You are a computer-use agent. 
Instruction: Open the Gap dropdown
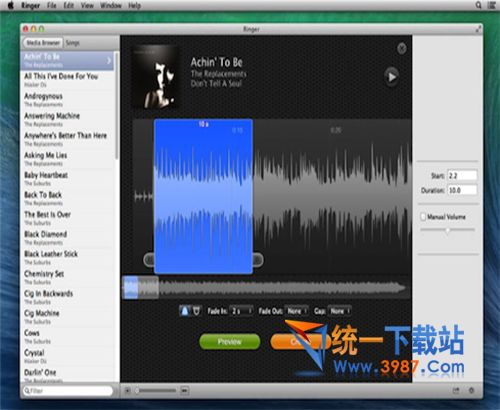(x=339, y=311)
